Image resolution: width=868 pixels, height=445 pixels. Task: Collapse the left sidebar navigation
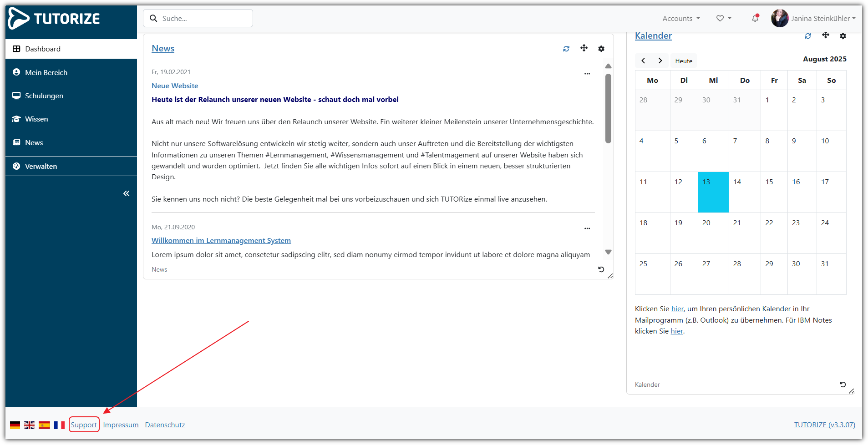(126, 193)
